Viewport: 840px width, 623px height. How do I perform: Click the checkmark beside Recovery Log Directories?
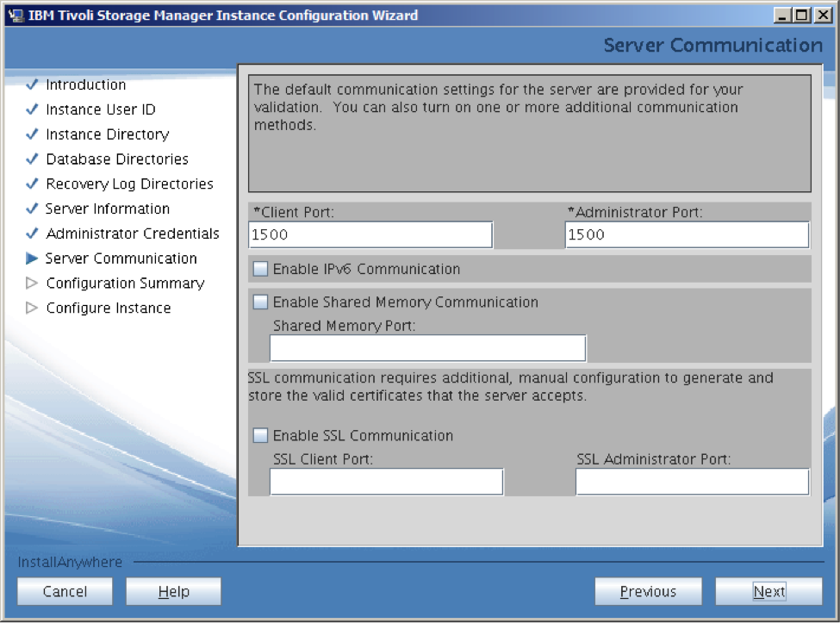point(32,184)
